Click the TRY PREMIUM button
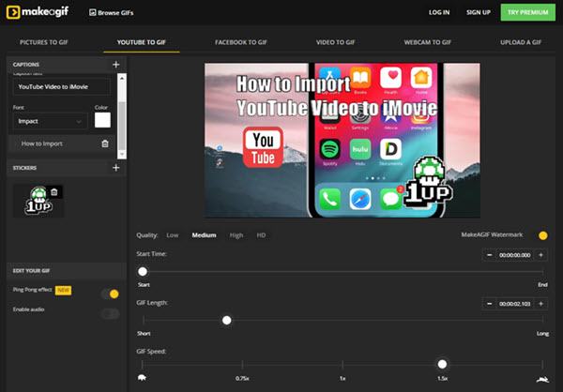563x392 pixels. tap(527, 12)
